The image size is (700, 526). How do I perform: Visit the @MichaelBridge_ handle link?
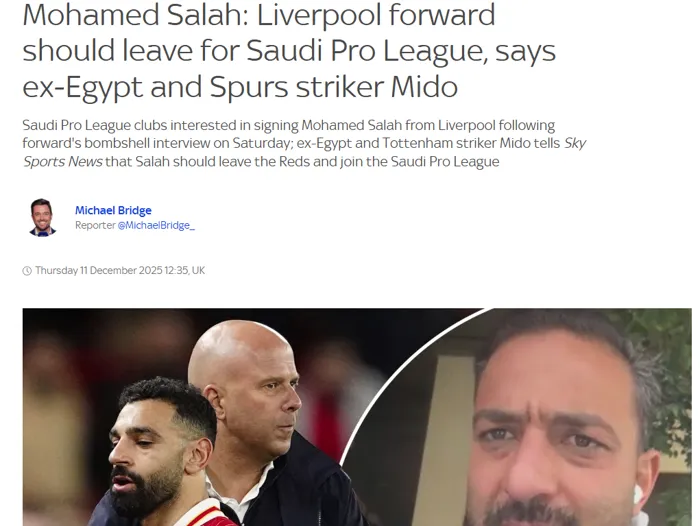tap(156, 225)
